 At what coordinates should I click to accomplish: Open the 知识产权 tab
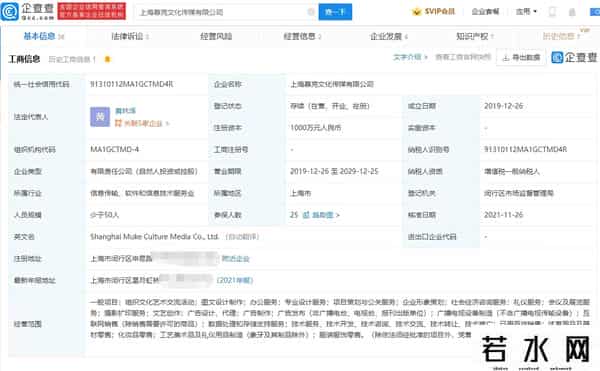[x=475, y=36]
